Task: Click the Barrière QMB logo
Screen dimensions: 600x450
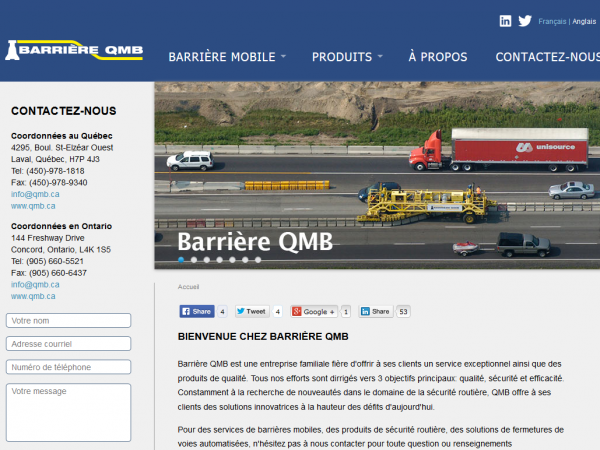Action: point(74,50)
